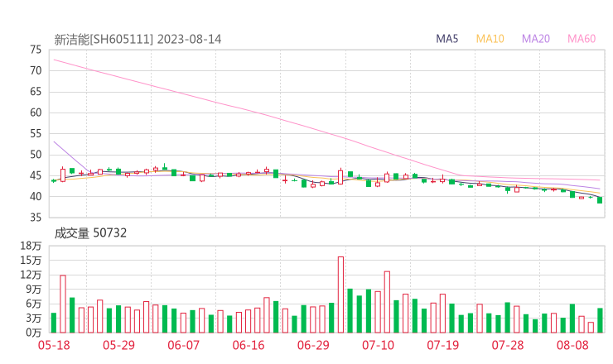
Task: Click the 9万 volume axis label
Action: coord(34,289)
